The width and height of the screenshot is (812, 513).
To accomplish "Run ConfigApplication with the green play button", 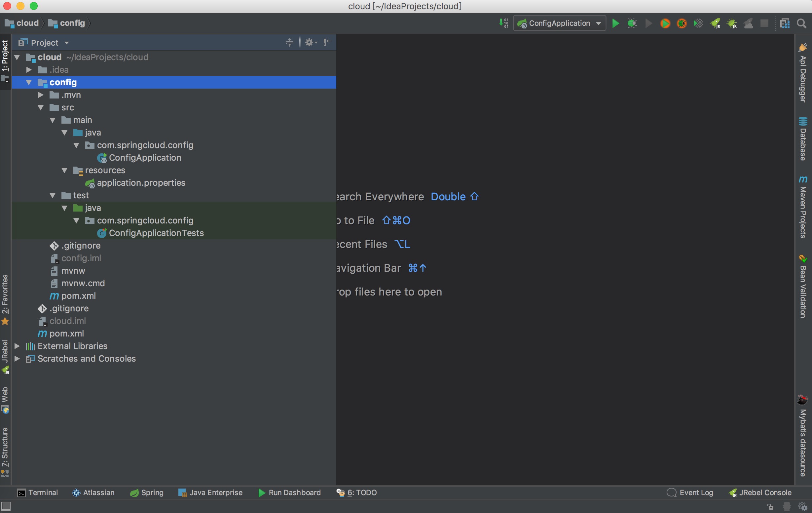I will (x=615, y=23).
